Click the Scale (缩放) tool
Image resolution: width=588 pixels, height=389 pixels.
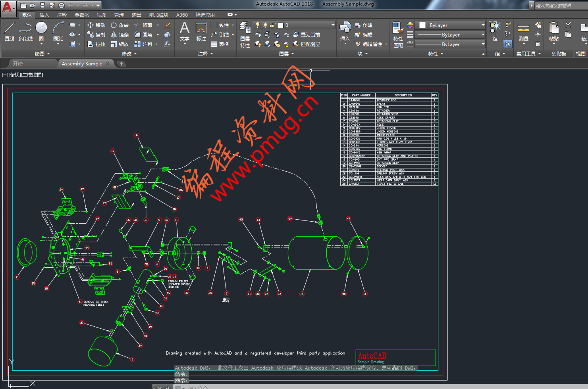pos(120,44)
